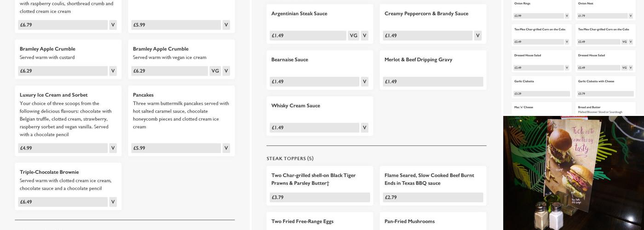Click the £3.79 price bar for Tiger Prawns
644x230 pixels.
(x=320, y=197)
